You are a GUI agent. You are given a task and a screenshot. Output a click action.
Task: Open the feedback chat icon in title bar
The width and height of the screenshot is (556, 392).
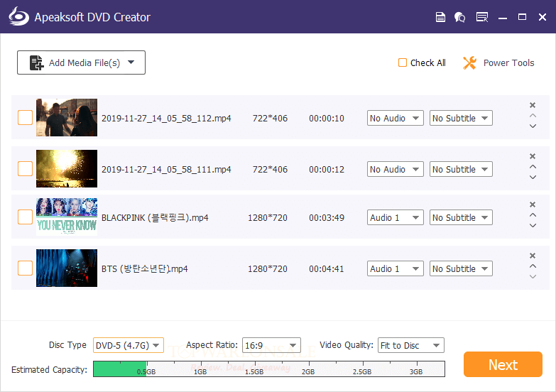(x=459, y=17)
